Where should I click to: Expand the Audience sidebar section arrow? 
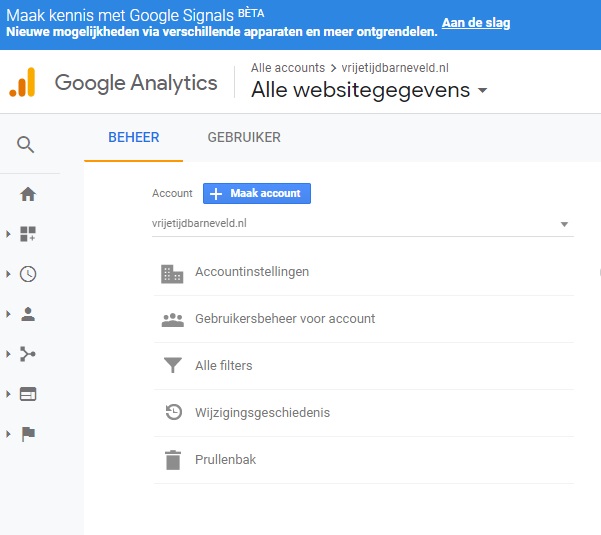[x=8, y=314]
